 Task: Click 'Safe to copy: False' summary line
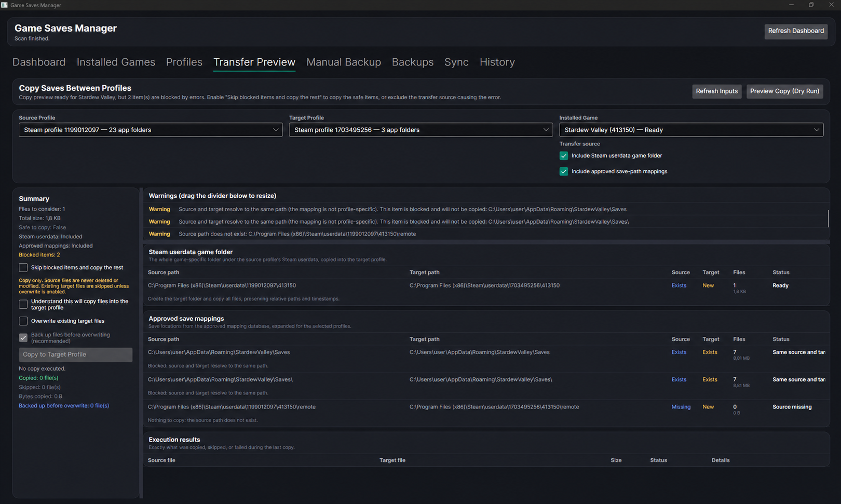pos(43,227)
